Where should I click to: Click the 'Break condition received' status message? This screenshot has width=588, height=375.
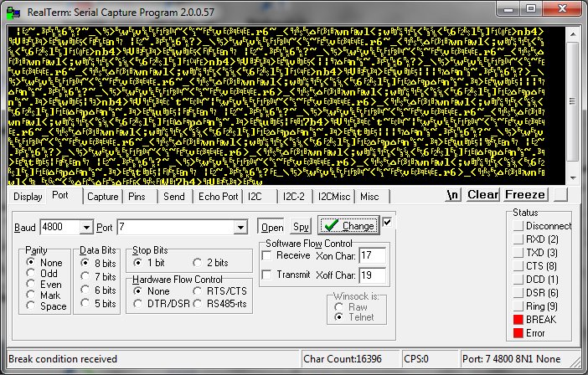point(63,359)
